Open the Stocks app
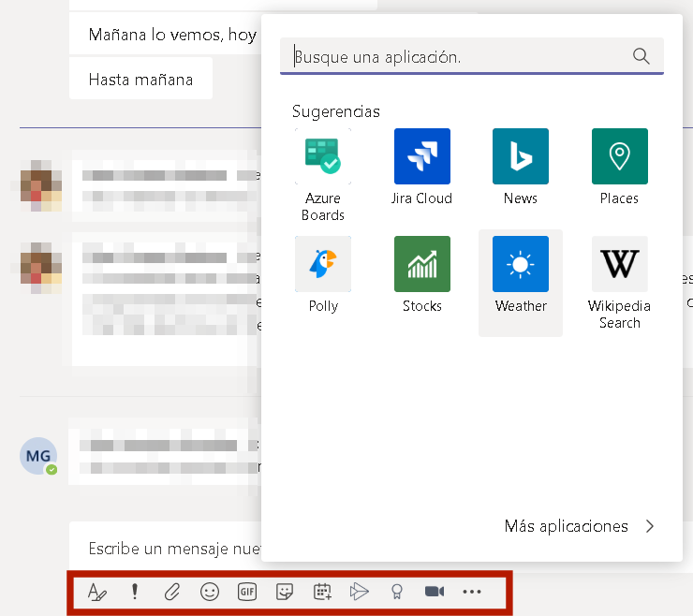 (422, 275)
